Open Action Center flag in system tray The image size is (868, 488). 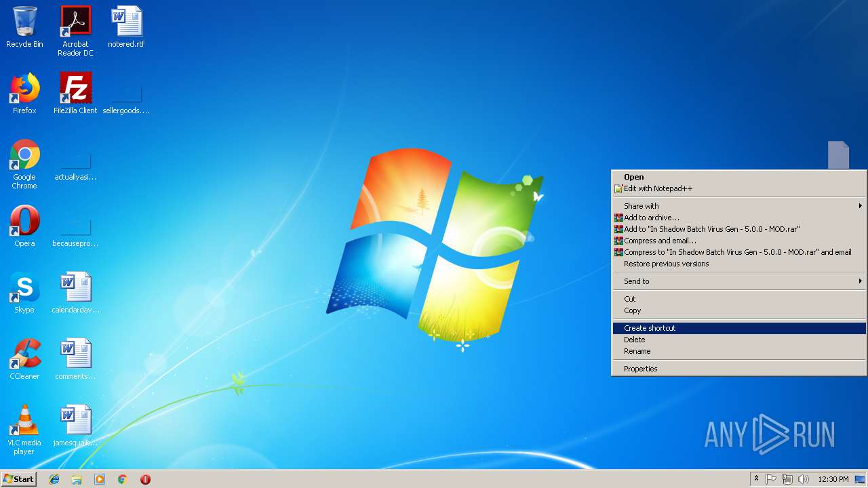(771, 479)
